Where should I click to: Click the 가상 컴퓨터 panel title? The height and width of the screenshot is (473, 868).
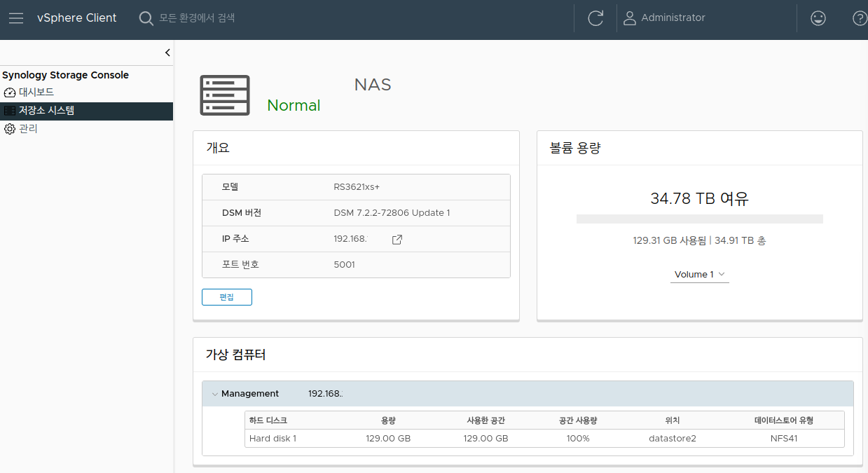tap(235, 355)
